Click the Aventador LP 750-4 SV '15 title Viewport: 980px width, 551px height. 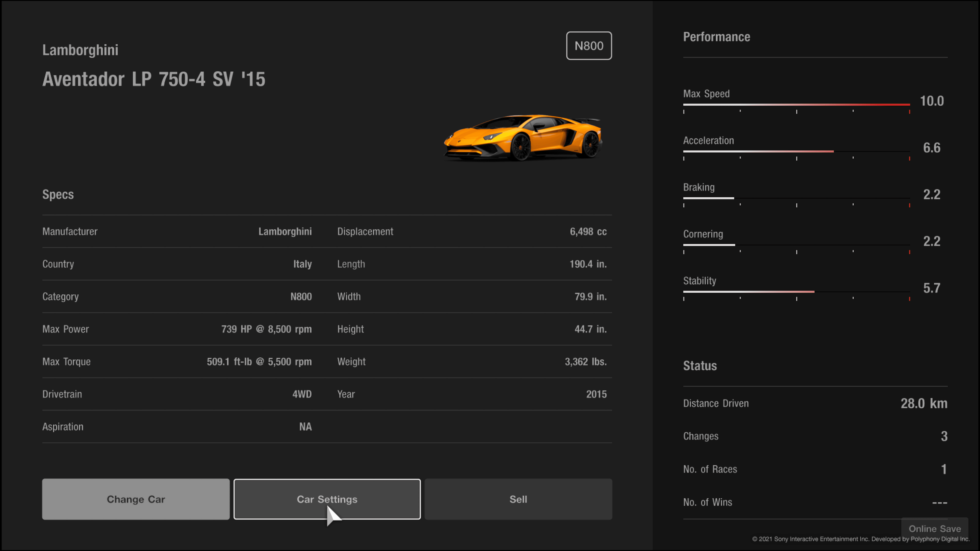154,80
